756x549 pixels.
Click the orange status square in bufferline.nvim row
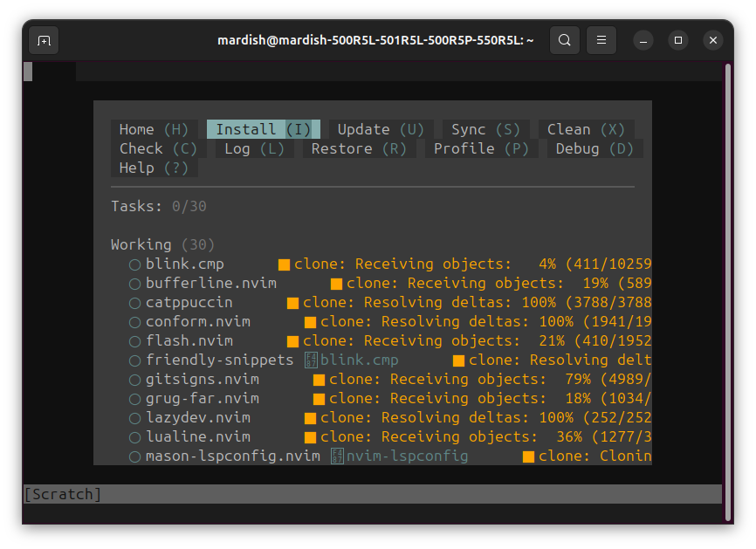pos(336,284)
